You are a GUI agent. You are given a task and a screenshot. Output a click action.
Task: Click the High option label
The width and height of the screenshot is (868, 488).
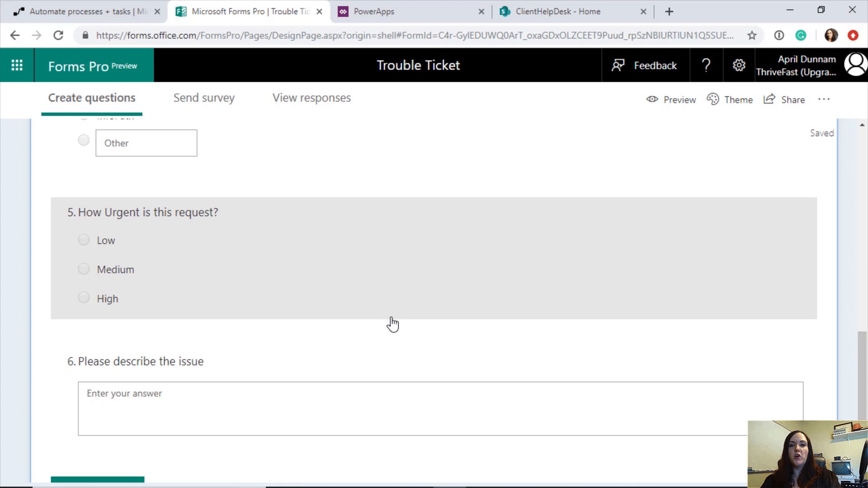pyautogui.click(x=108, y=299)
